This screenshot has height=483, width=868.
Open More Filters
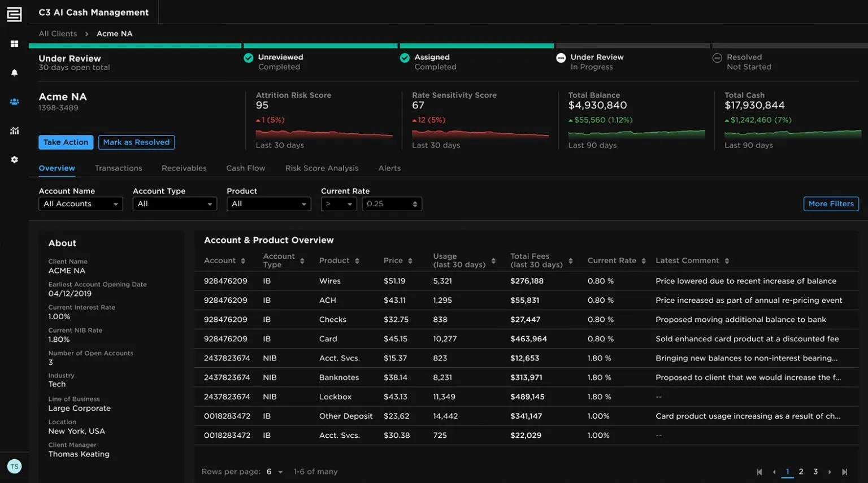[x=831, y=204]
